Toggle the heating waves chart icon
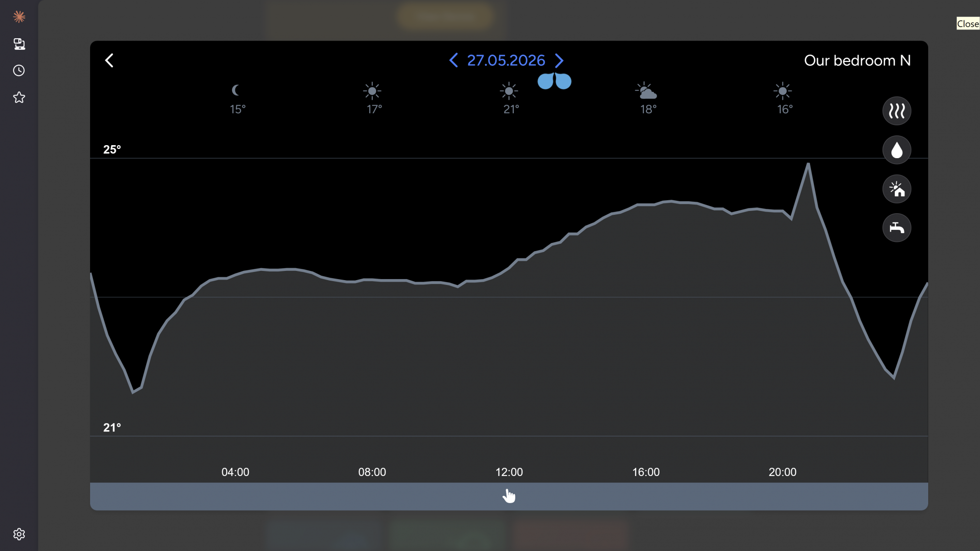980x551 pixels. click(x=897, y=111)
